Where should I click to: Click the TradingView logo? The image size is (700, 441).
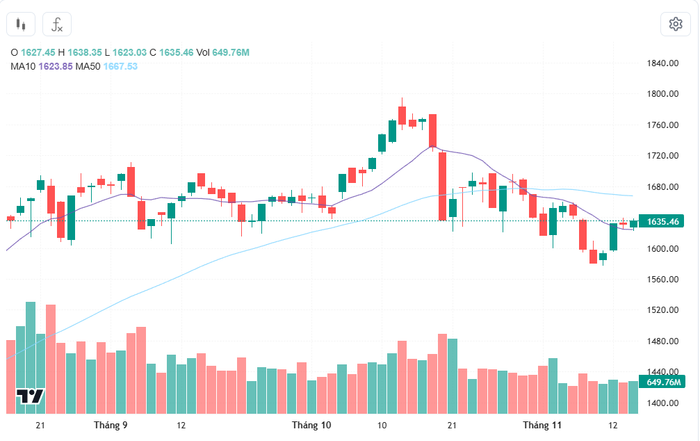30,397
